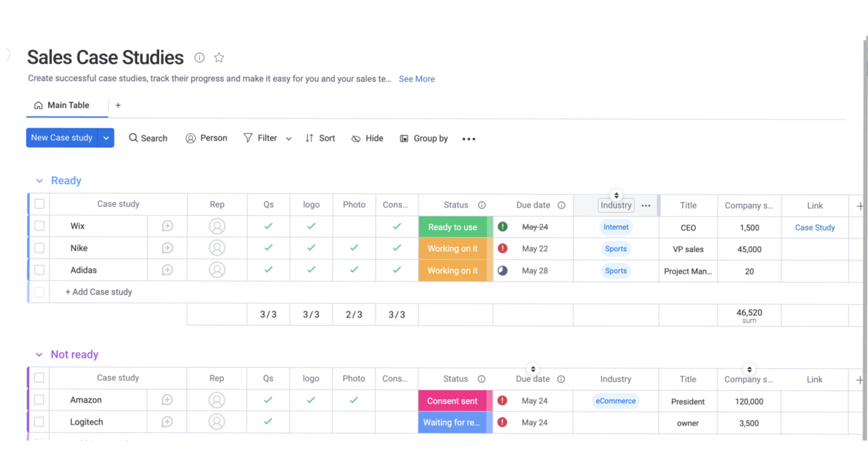
Task: Click the toolbar more options ellipsis
Action: (469, 138)
